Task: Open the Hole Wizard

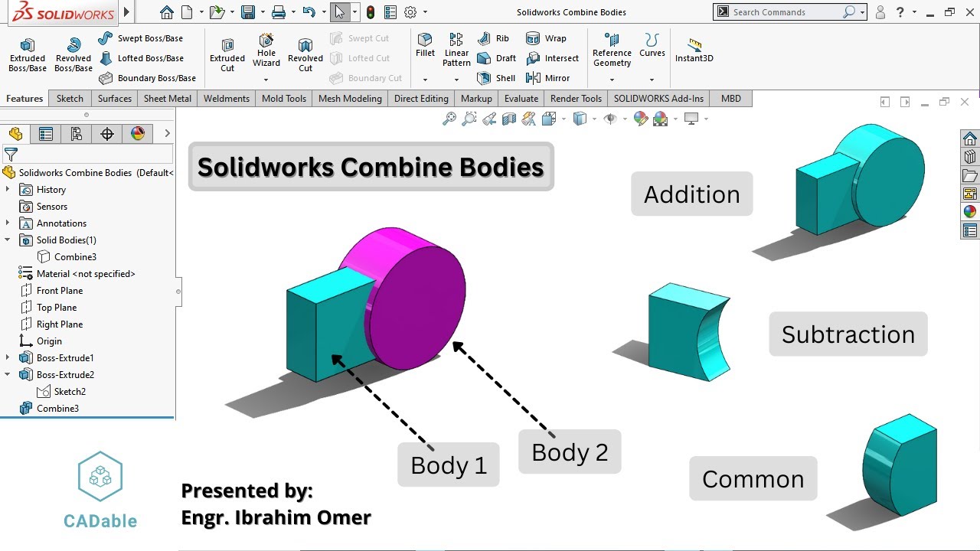Action: point(266,51)
